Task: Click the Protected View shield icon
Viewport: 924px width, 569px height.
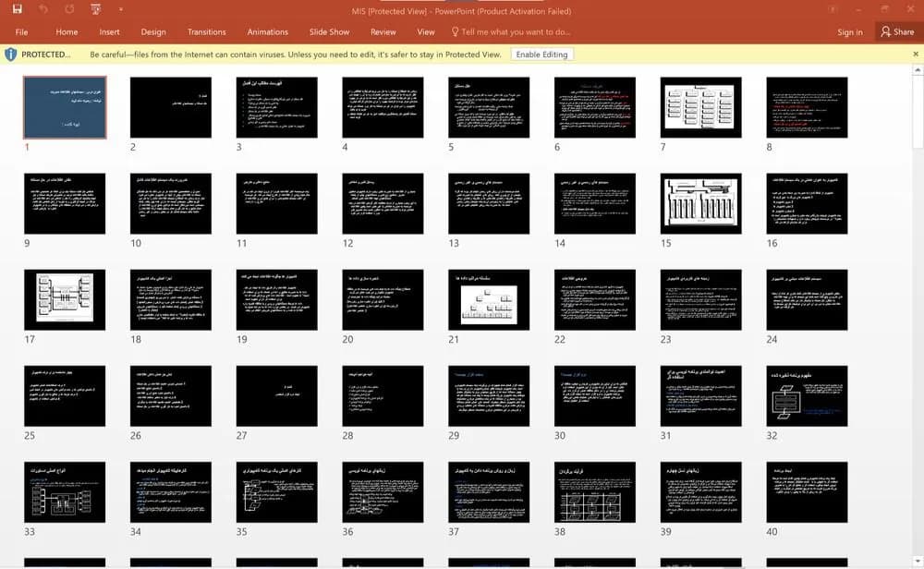Action: [10, 54]
